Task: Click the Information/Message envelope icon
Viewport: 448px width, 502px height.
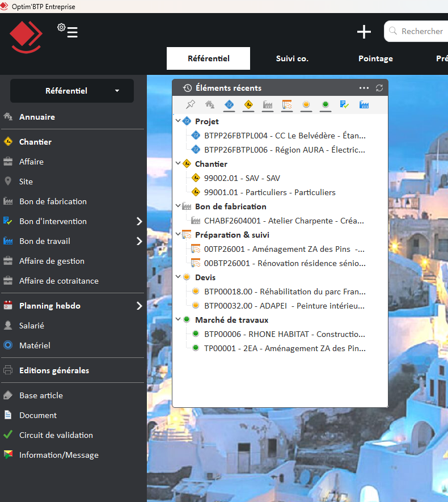Action: point(8,454)
